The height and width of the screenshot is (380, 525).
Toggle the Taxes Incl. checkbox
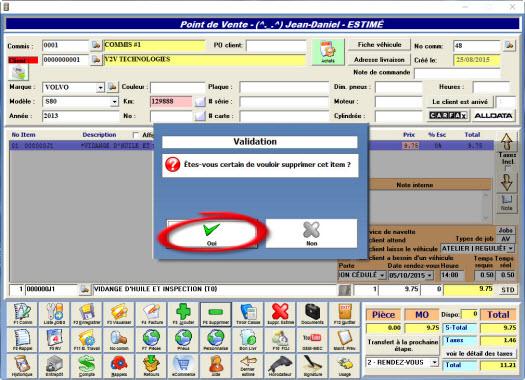coord(508,168)
